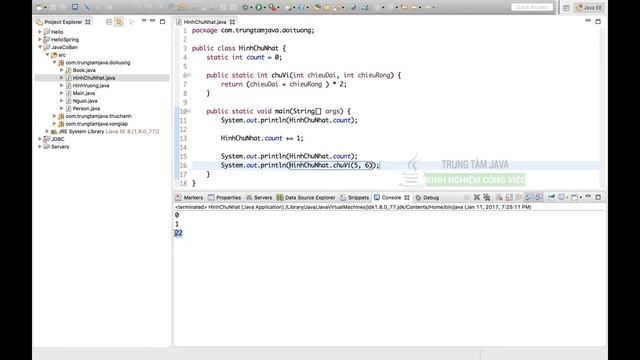This screenshot has height=360, width=640.
Task: Select HinhChuNhat.java in the tree
Action: (93, 78)
